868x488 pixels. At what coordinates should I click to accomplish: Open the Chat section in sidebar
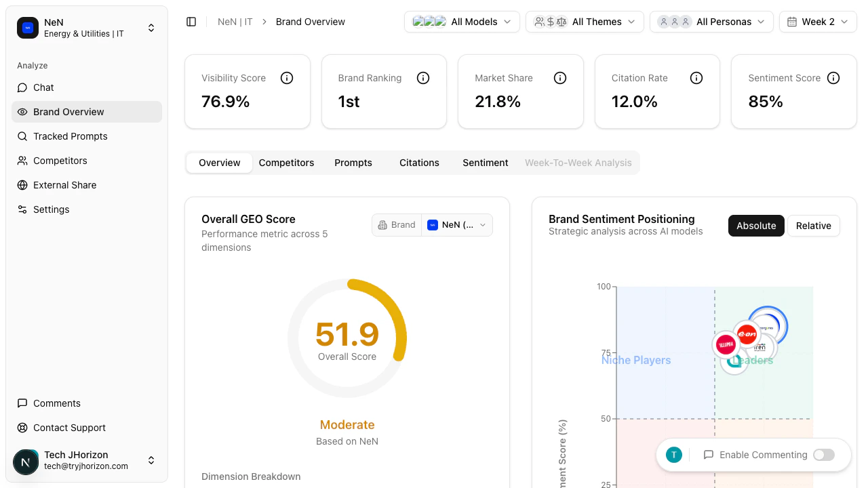pos(43,87)
